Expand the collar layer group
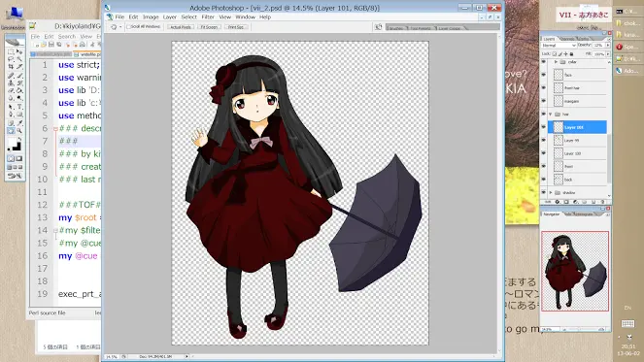 pos(556,62)
